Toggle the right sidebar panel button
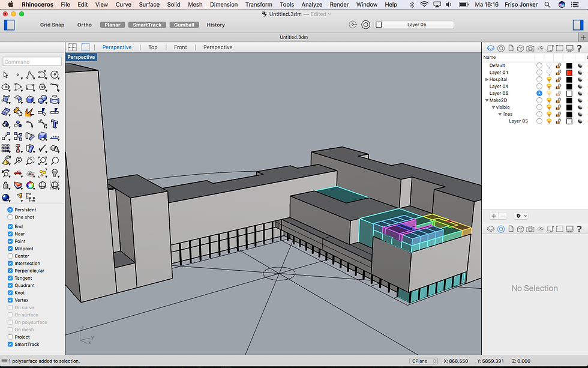This screenshot has height=368, width=588. click(x=578, y=25)
